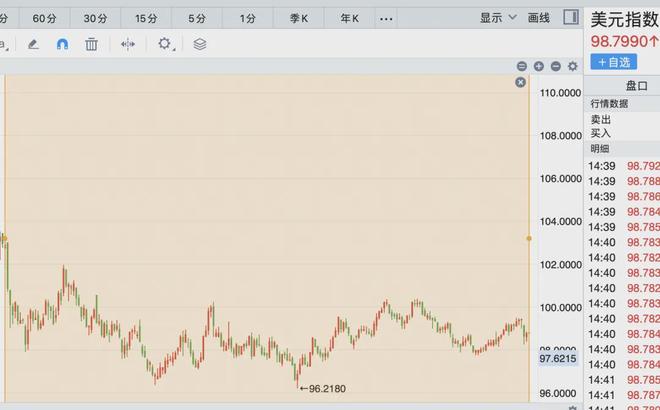
Task: Toggle the right sidebar panel icon
Action: 570,17
